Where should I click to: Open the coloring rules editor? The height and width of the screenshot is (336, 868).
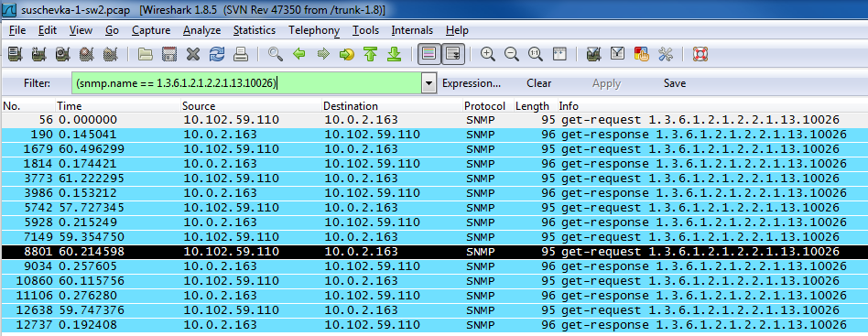642,54
